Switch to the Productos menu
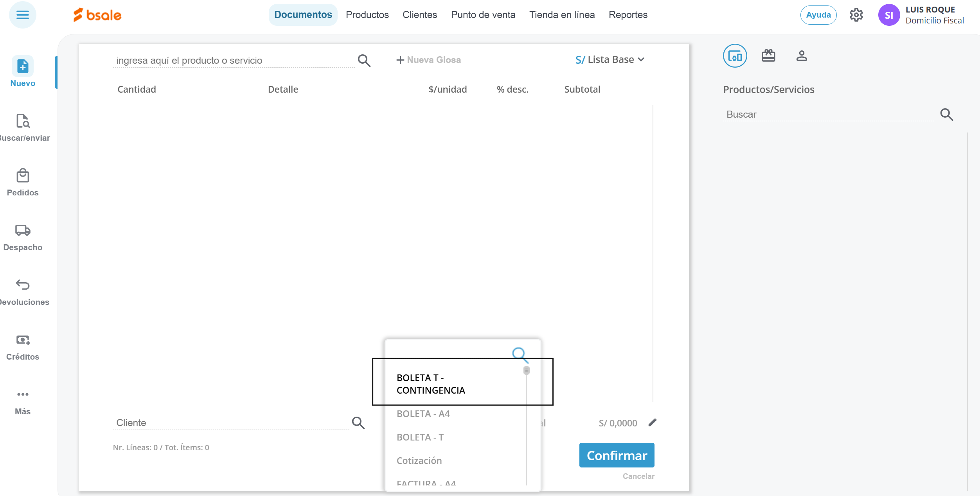Image resolution: width=980 pixels, height=496 pixels. click(x=367, y=15)
